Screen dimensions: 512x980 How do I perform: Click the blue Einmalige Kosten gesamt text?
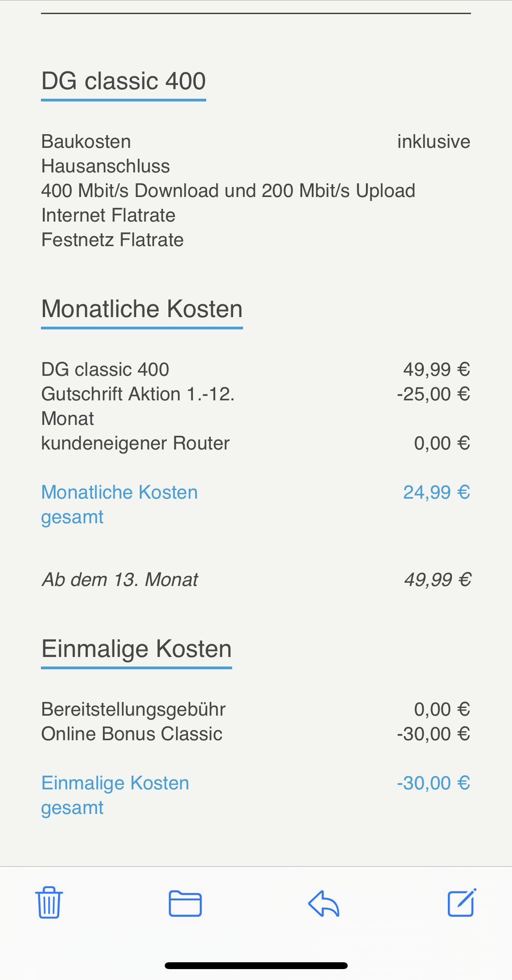(x=115, y=795)
